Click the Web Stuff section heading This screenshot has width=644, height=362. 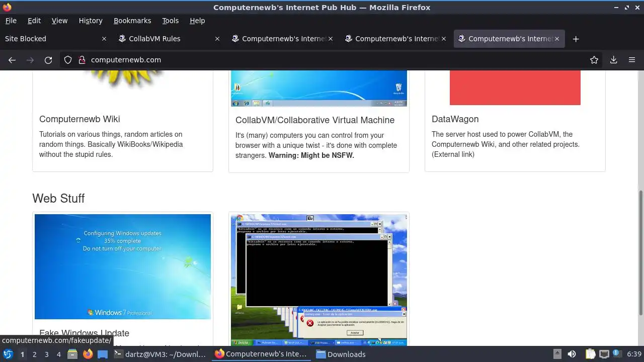pyautogui.click(x=58, y=199)
